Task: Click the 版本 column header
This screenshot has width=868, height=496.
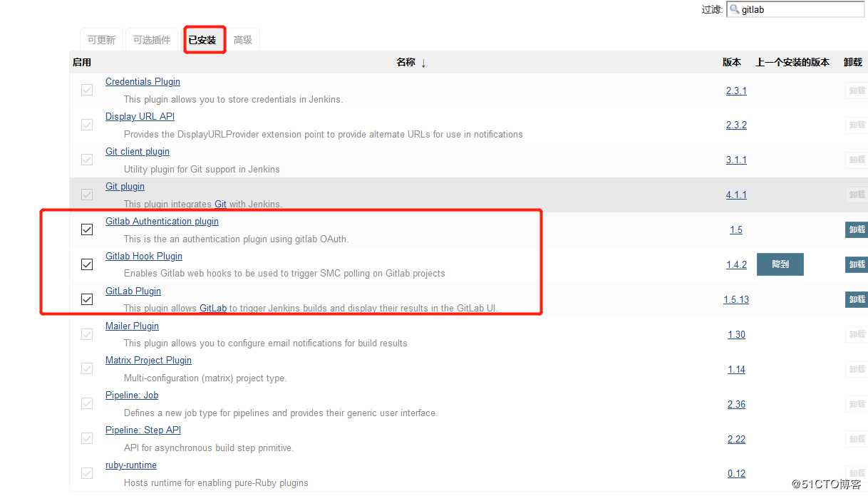Action: click(x=732, y=63)
